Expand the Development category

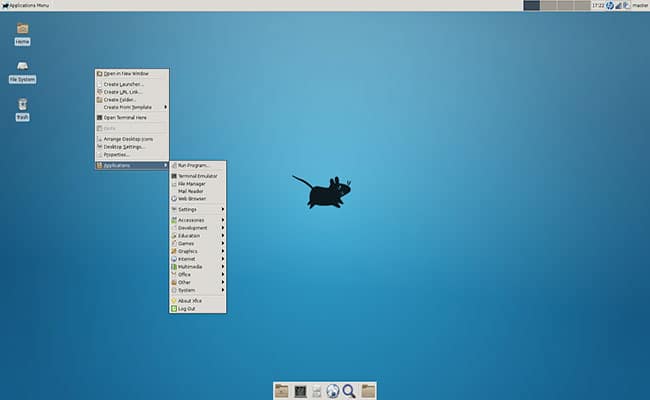(x=198, y=228)
